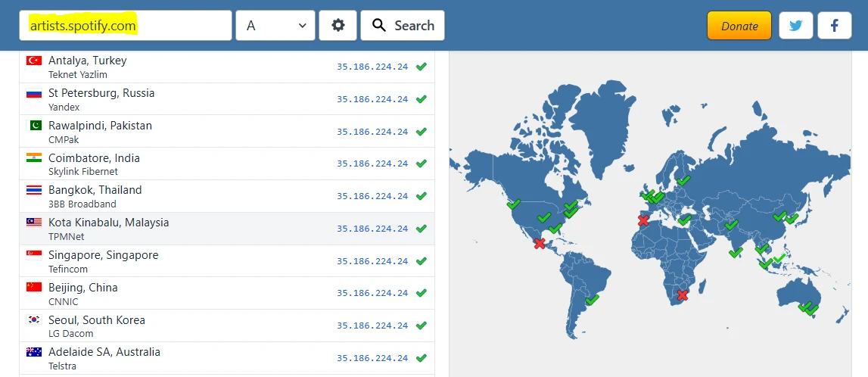This screenshot has width=868, height=377.
Task: Open the settings gear button
Action: (x=338, y=26)
